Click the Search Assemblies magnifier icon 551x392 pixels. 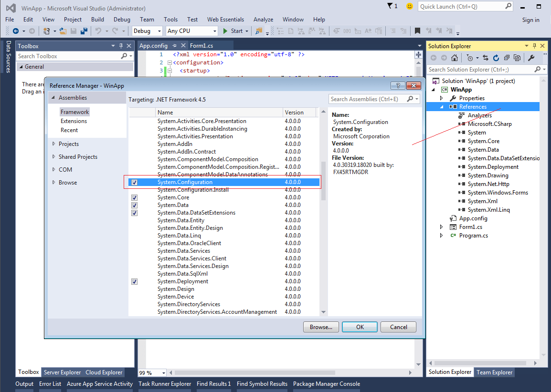click(410, 99)
